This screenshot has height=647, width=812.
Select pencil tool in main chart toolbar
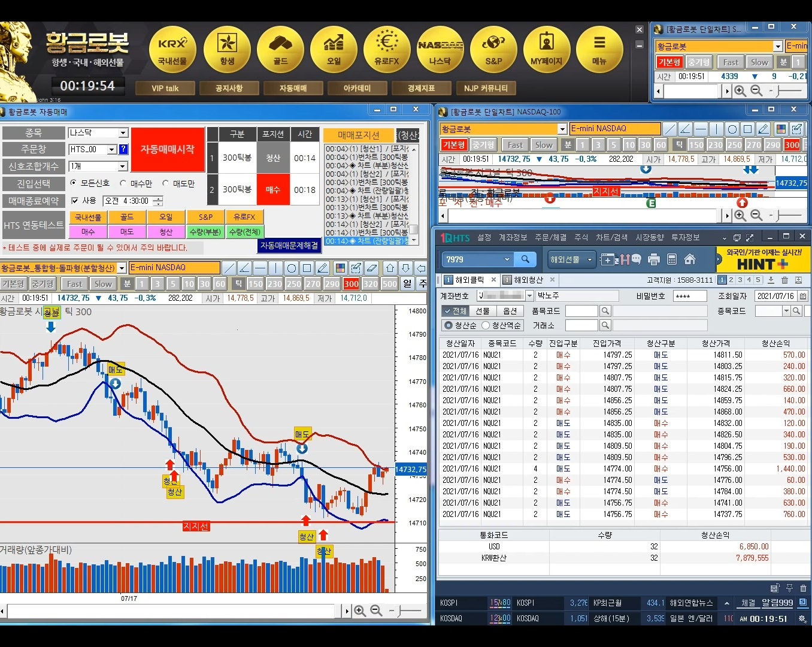322,268
